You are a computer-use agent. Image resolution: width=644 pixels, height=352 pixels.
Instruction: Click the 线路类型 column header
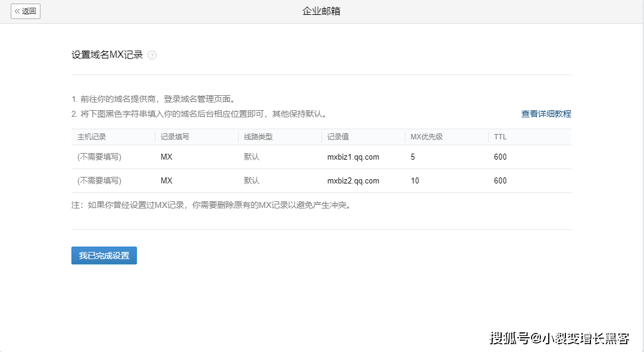click(258, 137)
